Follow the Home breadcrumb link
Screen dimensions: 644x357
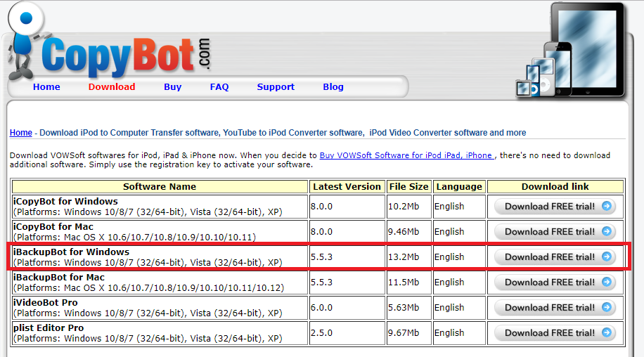point(21,133)
